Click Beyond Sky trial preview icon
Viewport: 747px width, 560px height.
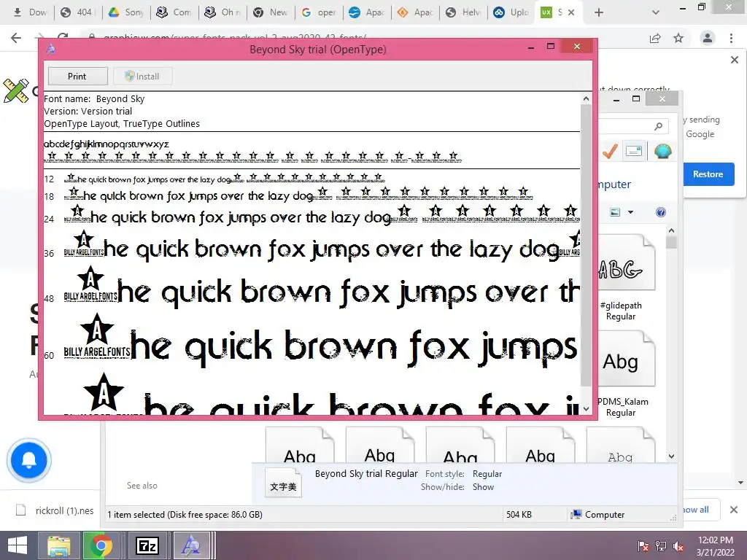pos(284,483)
